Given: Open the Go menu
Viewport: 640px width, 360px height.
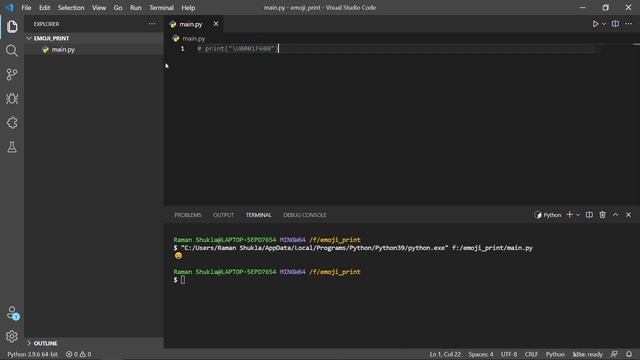Looking at the screenshot, I should [x=118, y=8].
